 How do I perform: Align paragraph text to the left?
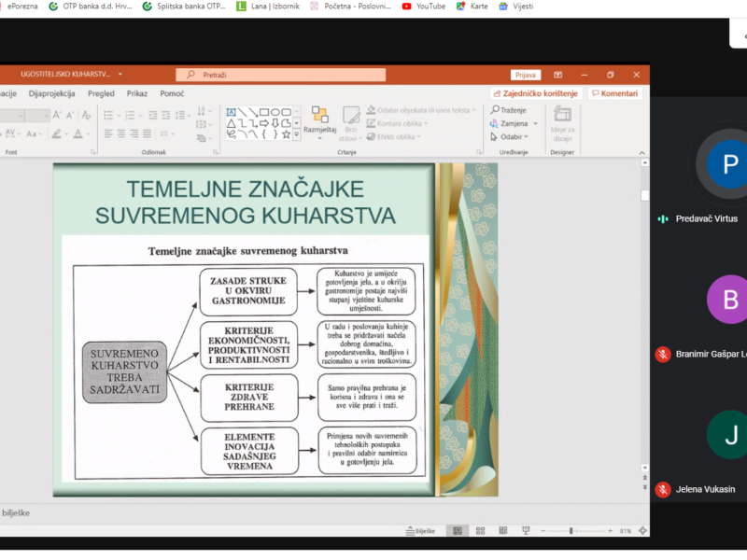pos(108,133)
